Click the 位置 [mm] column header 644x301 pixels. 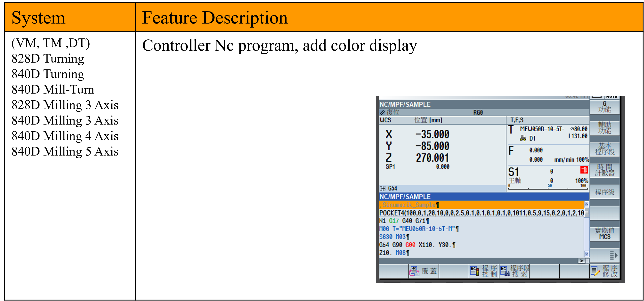coord(428,120)
